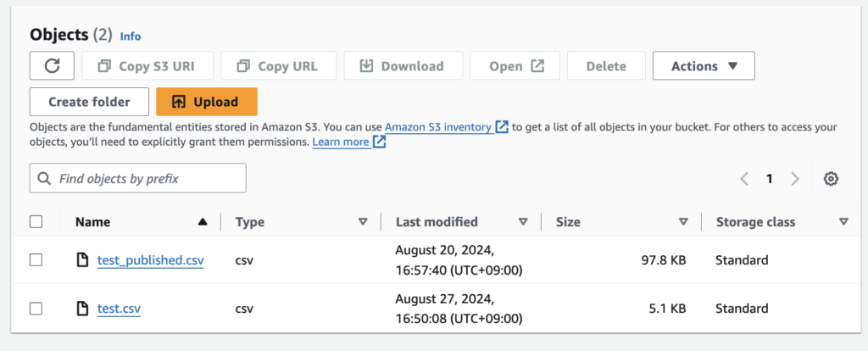Sort by Type column arrow
This screenshot has height=351, width=868.
(363, 222)
